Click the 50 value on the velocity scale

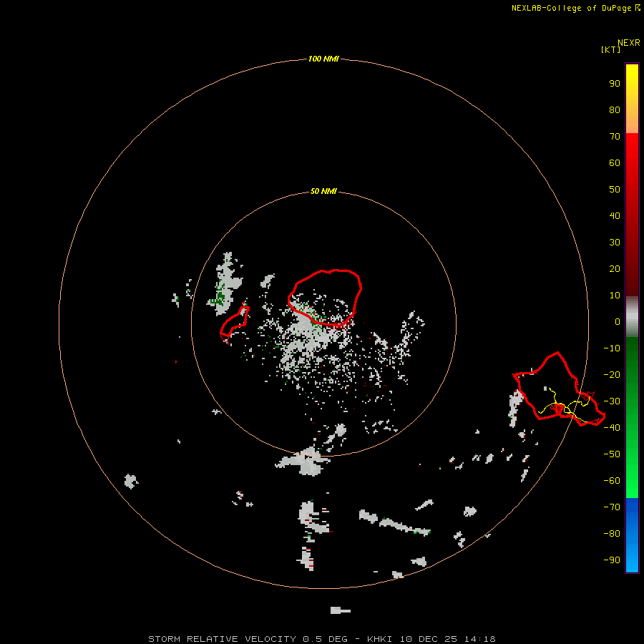(x=615, y=190)
